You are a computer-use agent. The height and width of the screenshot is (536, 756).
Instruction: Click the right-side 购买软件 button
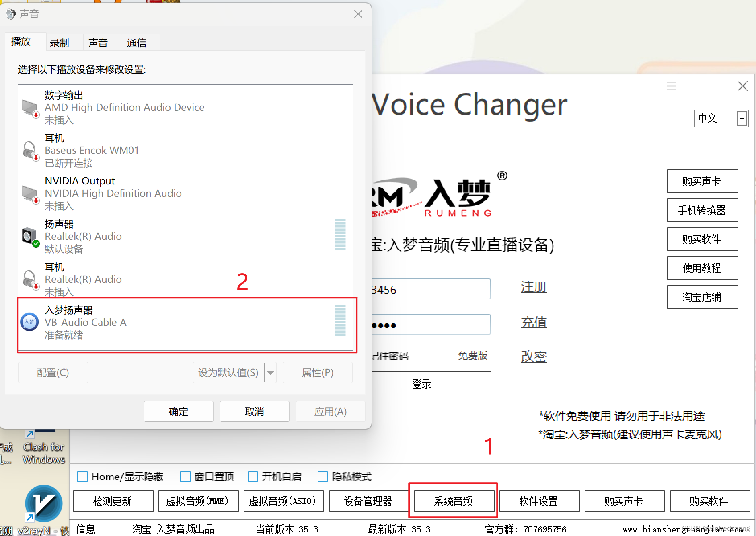pyautogui.click(x=702, y=239)
